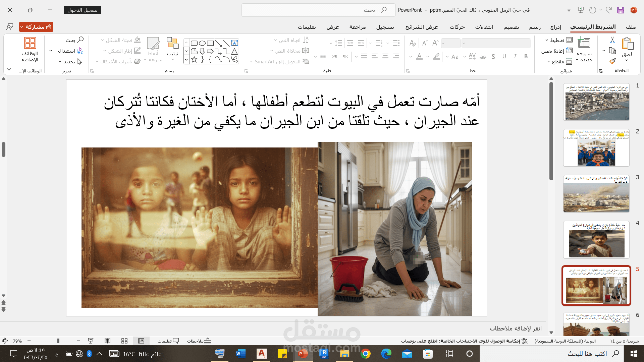The image size is (644, 362).
Task: Click the Add-ins icon in ribbon
Action: (x=30, y=43)
